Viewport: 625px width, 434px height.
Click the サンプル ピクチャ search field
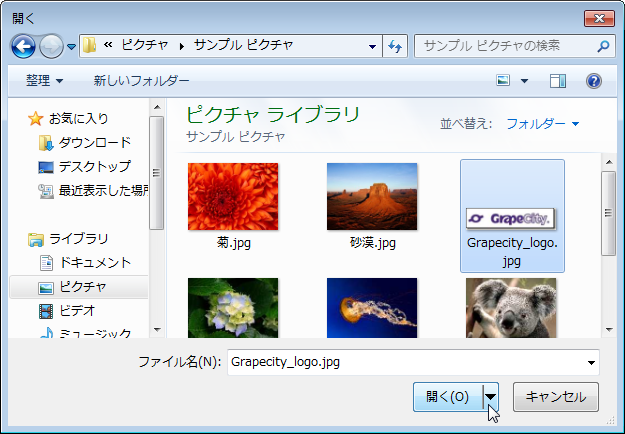(x=505, y=46)
